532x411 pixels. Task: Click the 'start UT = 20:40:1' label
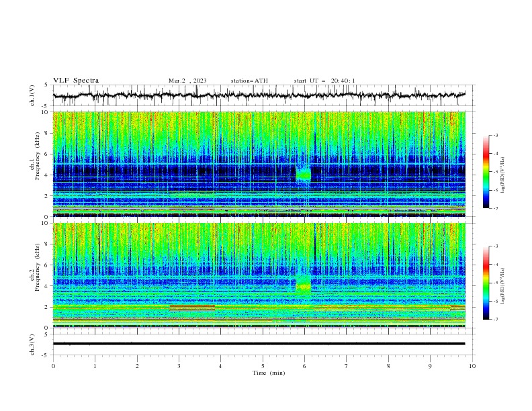[x=324, y=81]
